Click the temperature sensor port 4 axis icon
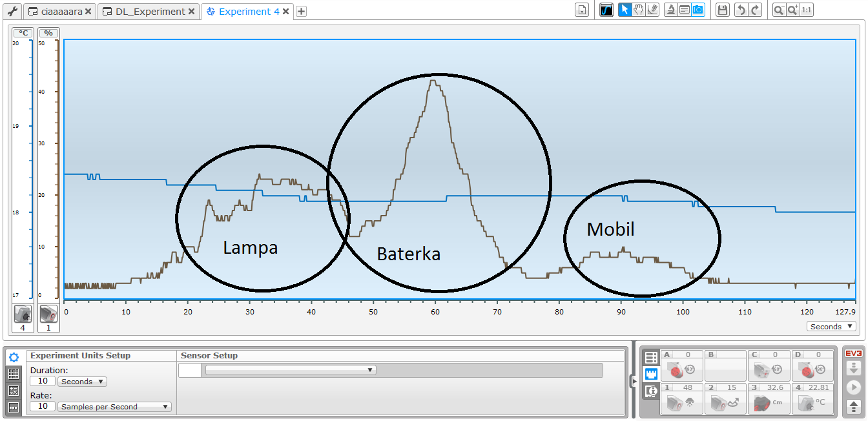This screenshot has height=421, width=868. [x=23, y=314]
